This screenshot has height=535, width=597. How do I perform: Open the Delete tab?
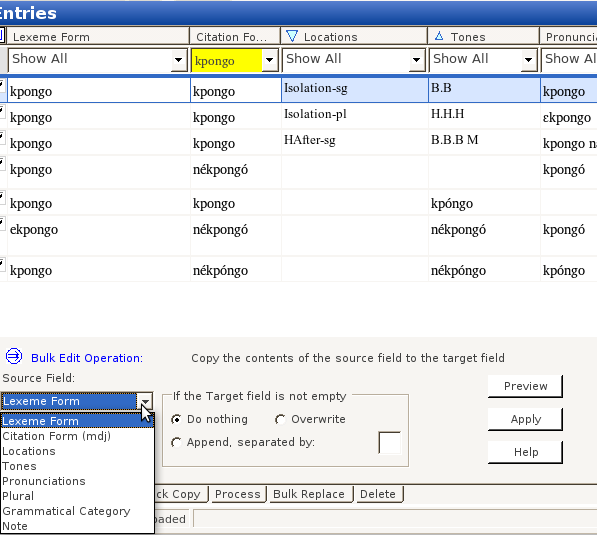pyautogui.click(x=378, y=494)
